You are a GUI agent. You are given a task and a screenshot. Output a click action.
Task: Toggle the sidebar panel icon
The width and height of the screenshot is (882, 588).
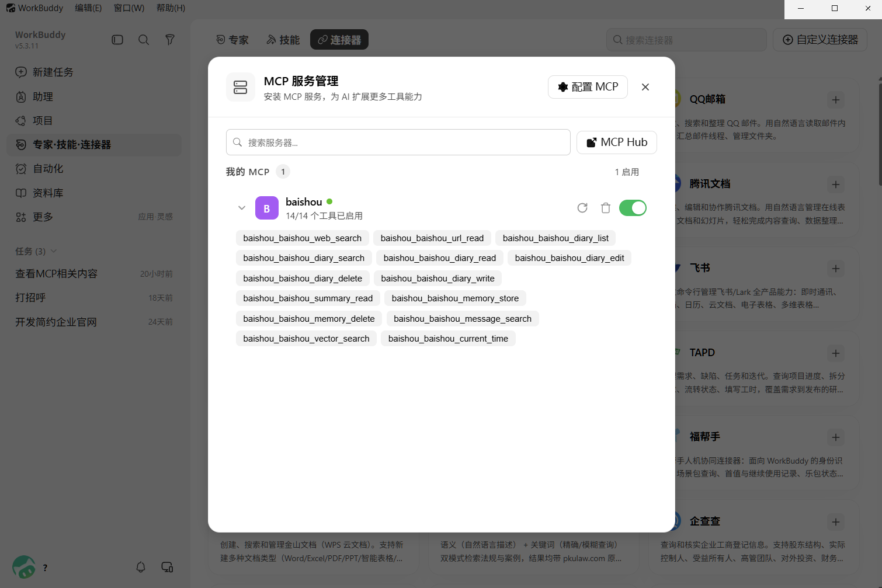[x=117, y=40]
